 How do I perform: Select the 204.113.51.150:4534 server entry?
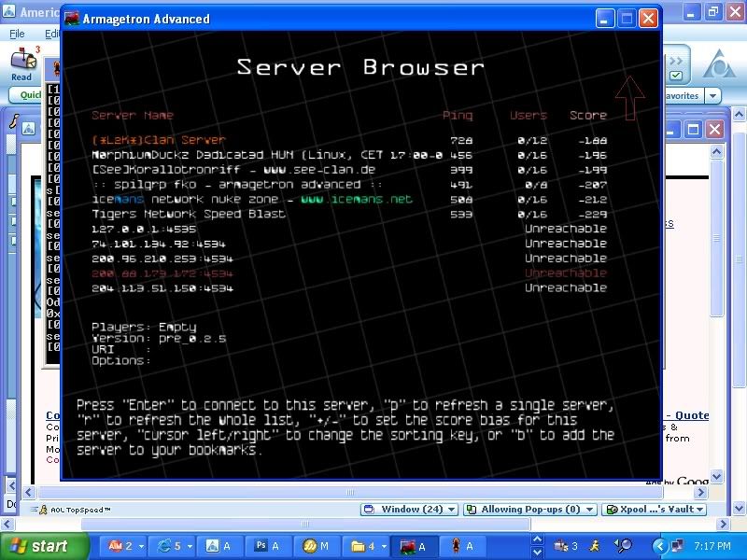[x=349, y=288]
